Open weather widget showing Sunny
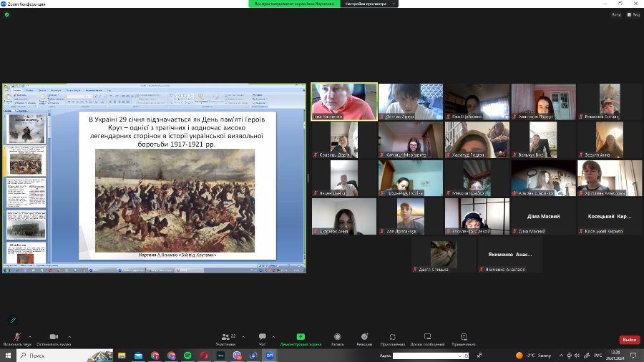Image resolution: width=644 pixels, height=362 pixels. pyautogui.click(x=534, y=356)
